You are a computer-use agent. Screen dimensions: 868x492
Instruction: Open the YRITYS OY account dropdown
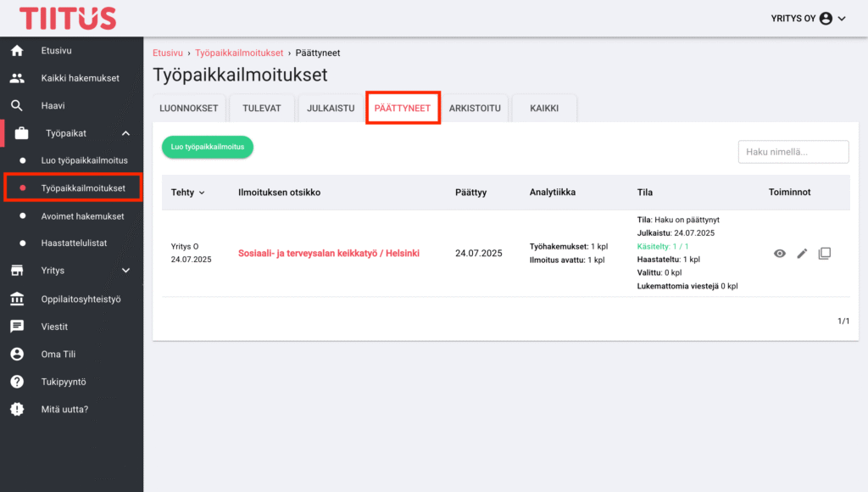click(x=808, y=19)
